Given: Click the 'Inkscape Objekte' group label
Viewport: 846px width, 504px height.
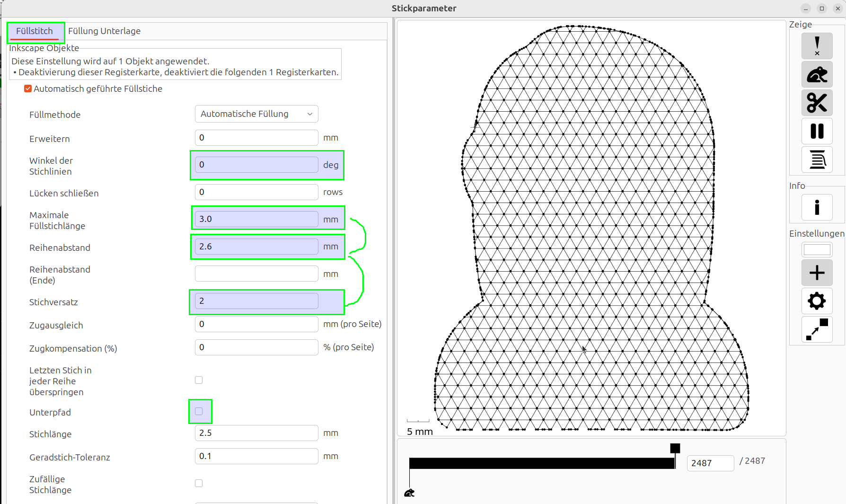Looking at the screenshot, I should pyautogui.click(x=44, y=48).
